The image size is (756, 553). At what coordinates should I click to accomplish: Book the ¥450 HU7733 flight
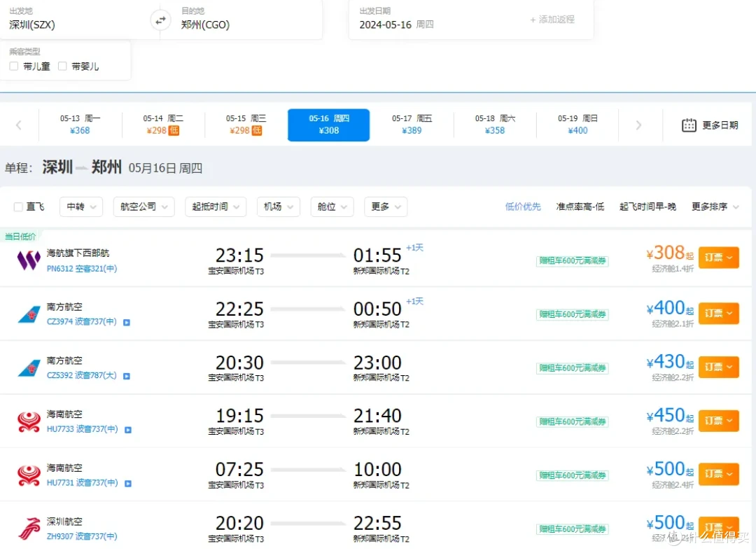point(718,421)
